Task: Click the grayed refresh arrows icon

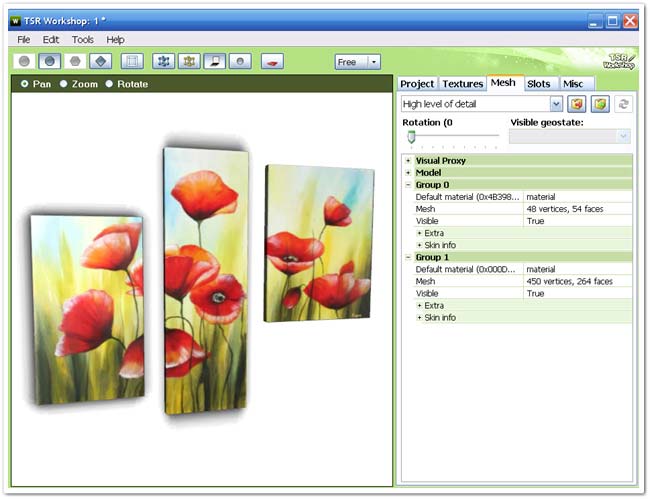Action: [624, 104]
